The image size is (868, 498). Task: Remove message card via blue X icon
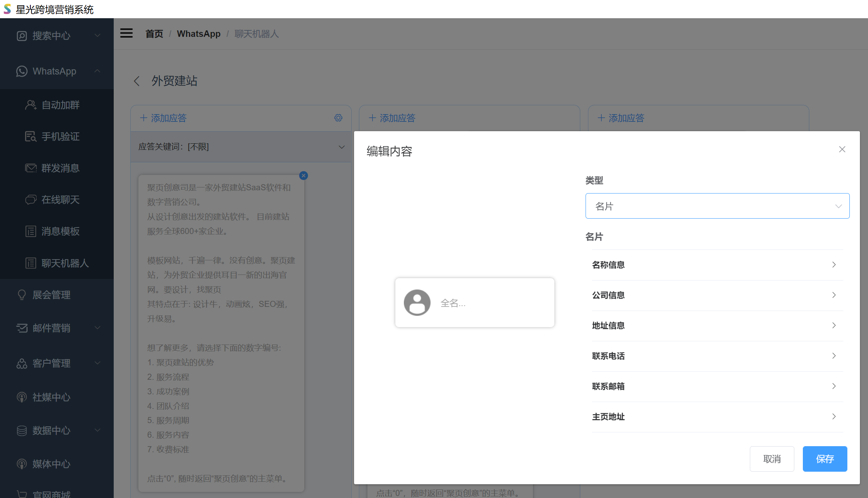pyautogui.click(x=303, y=175)
